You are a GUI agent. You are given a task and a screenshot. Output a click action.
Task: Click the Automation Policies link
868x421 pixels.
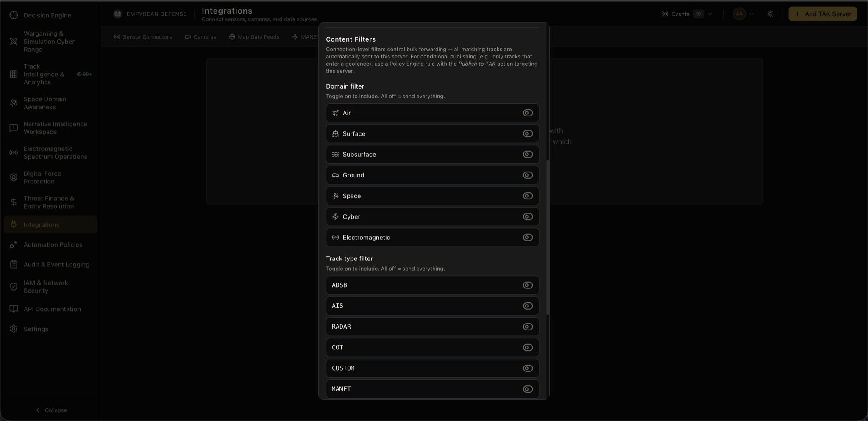point(53,245)
